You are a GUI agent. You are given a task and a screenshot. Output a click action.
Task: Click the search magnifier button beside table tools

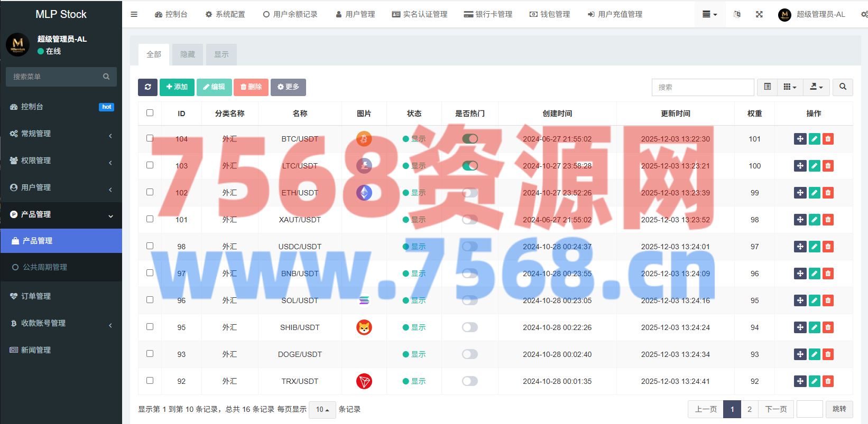(x=843, y=87)
